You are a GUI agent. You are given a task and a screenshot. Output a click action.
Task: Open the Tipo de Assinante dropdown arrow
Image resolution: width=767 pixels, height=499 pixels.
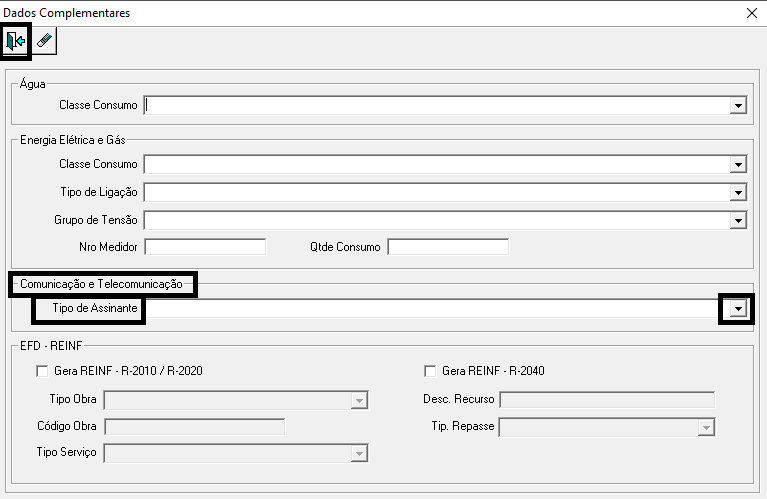click(x=738, y=309)
